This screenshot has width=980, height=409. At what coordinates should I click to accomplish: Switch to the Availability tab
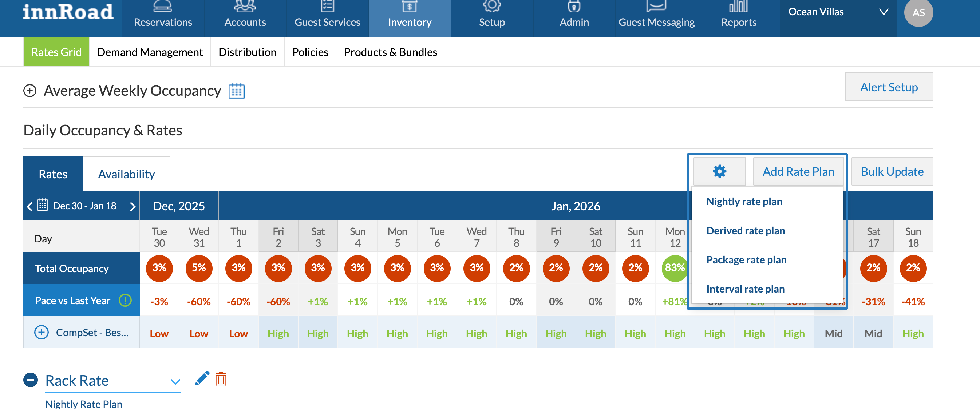[x=126, y=174]
